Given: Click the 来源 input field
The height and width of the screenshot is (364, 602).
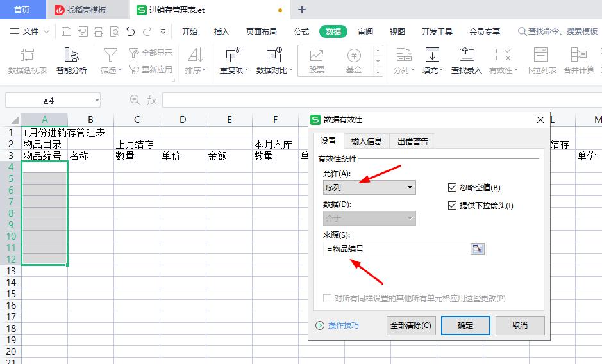Looking at the screenshot, I should [397, 249].
